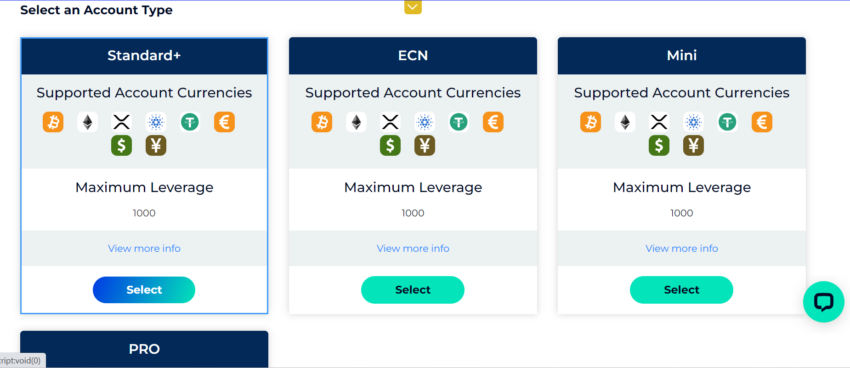Image resolution: width=850 pixels, height=368 pixels.
Task: Click the PRO account card header
Action: coord(144,349)
